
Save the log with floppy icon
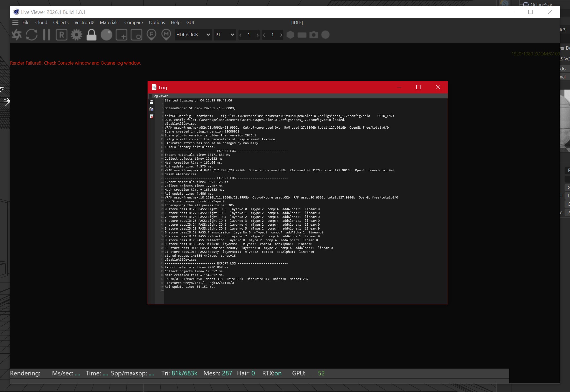click(151, 102)
